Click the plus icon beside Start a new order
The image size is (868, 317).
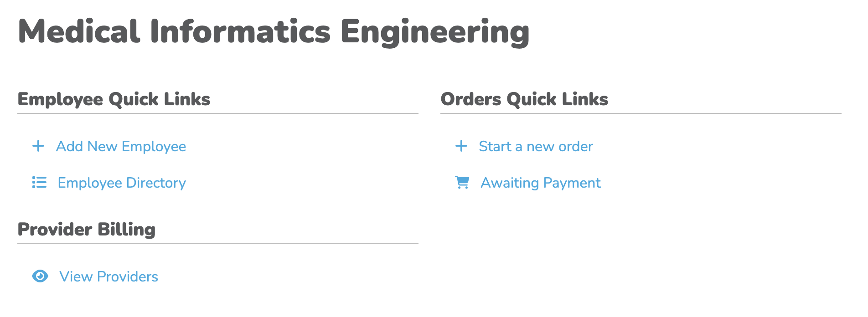click(461, 146)
